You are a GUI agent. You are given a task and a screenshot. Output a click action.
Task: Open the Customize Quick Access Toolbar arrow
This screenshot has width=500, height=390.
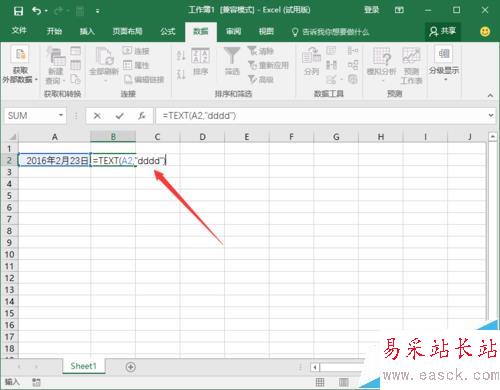coord(97,11)
